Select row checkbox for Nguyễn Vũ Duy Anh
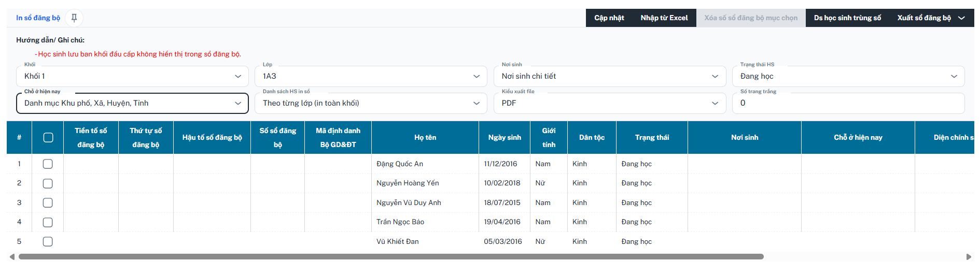 click(x=48, y=203)
